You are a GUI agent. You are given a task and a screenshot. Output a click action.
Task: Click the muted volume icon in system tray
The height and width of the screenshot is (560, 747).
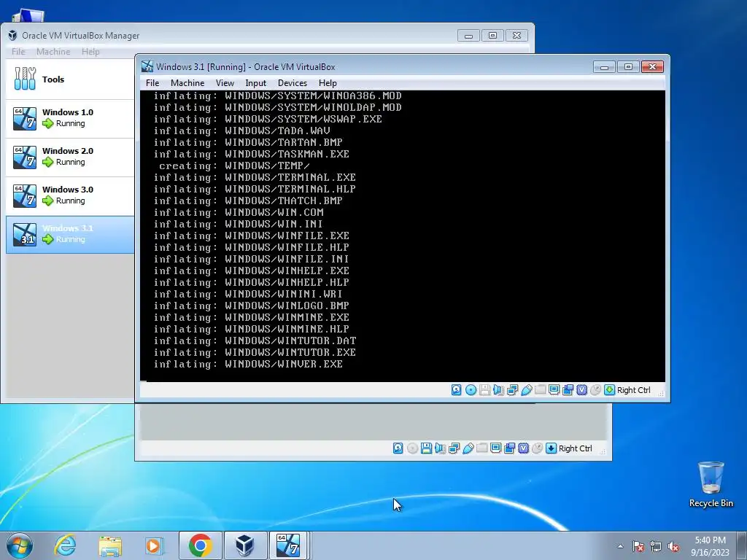click(673, 546)
